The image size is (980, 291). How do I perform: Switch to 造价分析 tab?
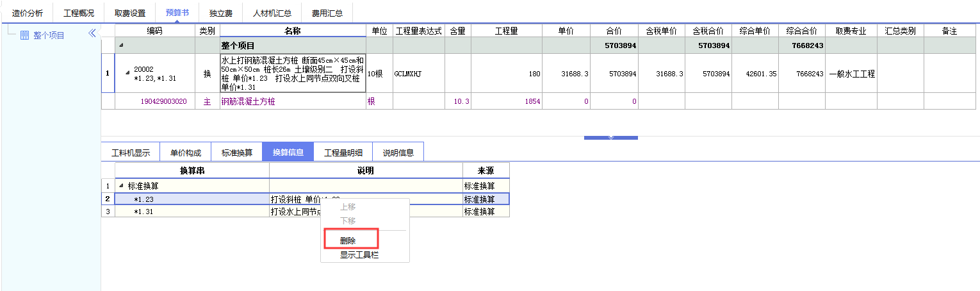(28, 13)
